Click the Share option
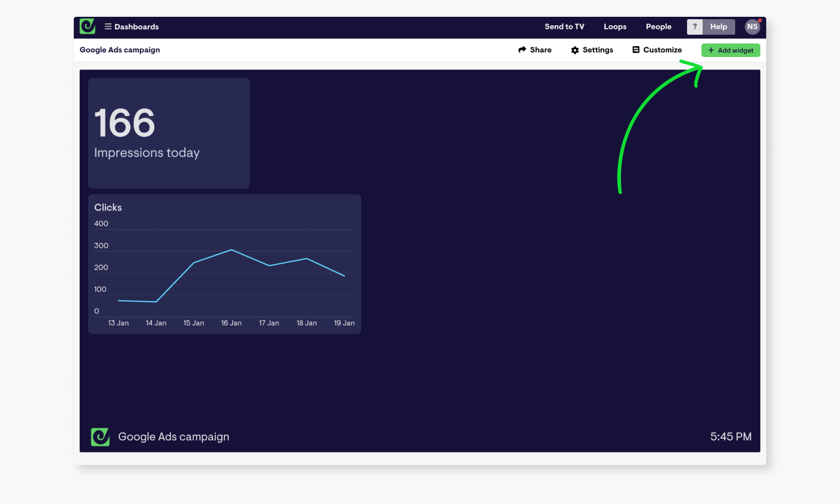The width and height of the screenshot is (840, 504). (538, 50)
